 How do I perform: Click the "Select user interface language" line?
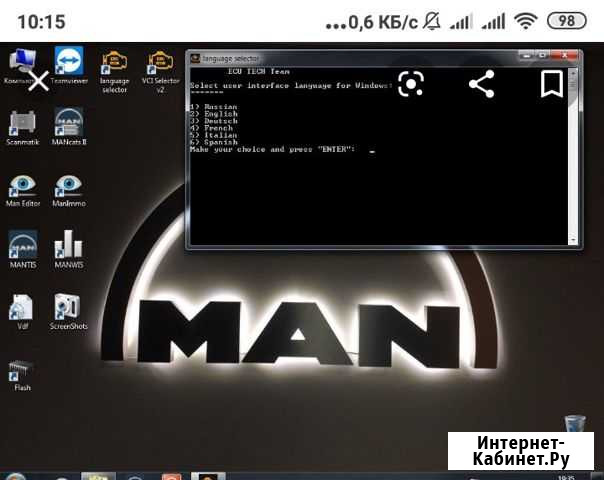click(291, 86)
